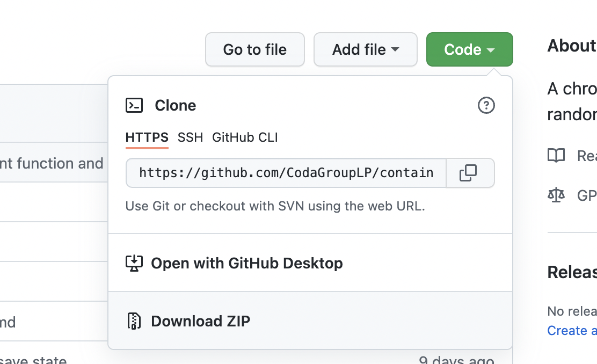Screen dimensions: 597x364
Task: Select Open with GitHub Desktop
Action: click(x=247, y=263)
